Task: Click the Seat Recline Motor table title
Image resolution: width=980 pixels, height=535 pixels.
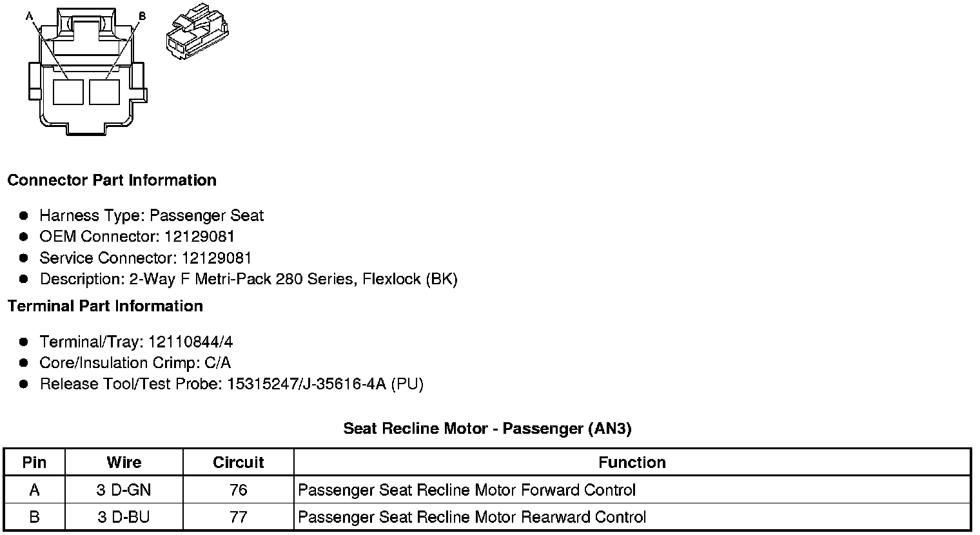Action: pos(487,429)
